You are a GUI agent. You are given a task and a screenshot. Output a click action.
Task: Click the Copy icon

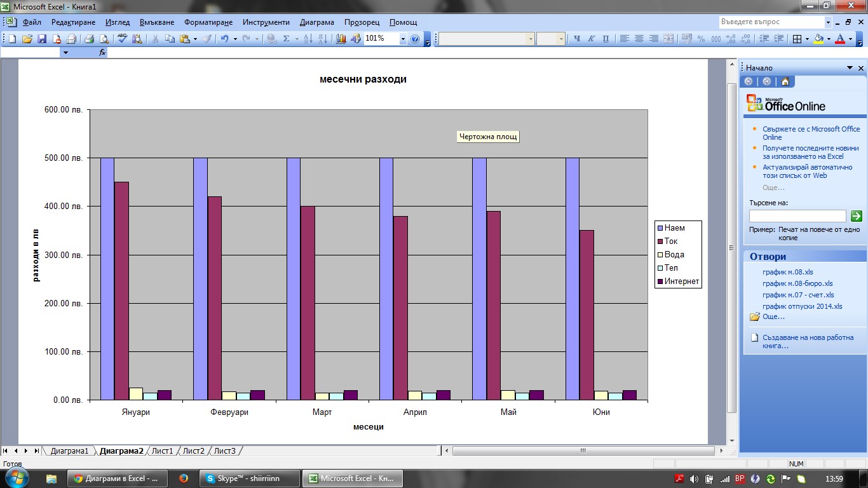click(170, 39)
